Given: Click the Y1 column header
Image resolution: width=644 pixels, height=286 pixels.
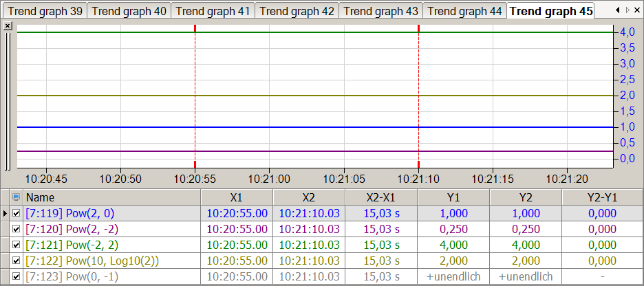Looking at the screenshot, I should [x=453, y=197].
